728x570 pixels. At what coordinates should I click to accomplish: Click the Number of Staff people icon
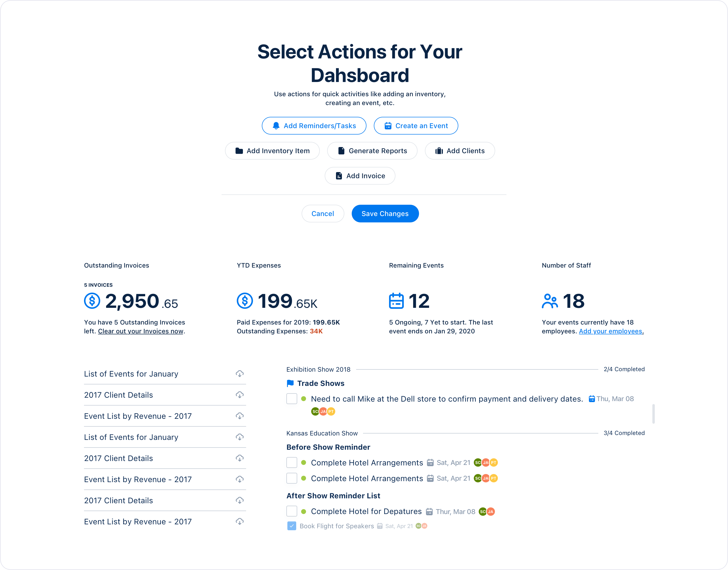coord(550,301)
